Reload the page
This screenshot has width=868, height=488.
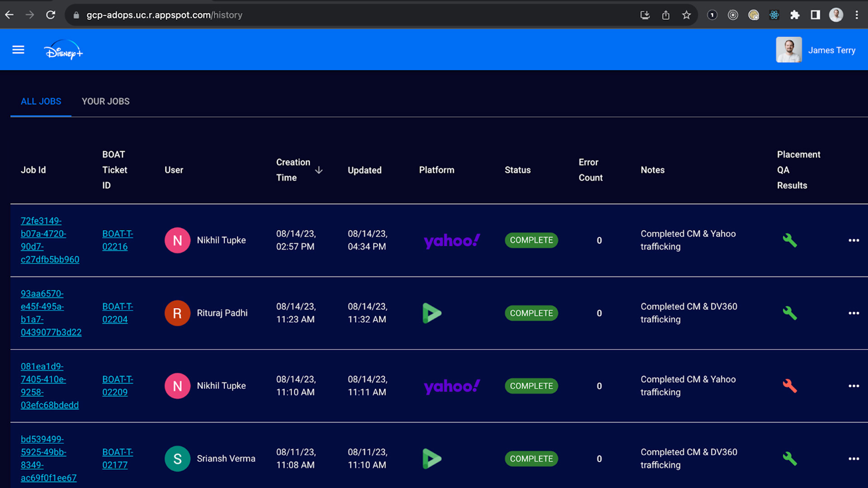coord(51,15)
